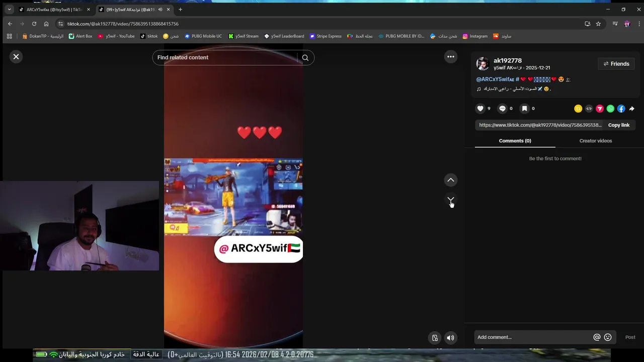Click the browser Home icon
Image resolution: width=644 pixels, height=362 pixels.
pyautogui.click(x=46, y=24)
